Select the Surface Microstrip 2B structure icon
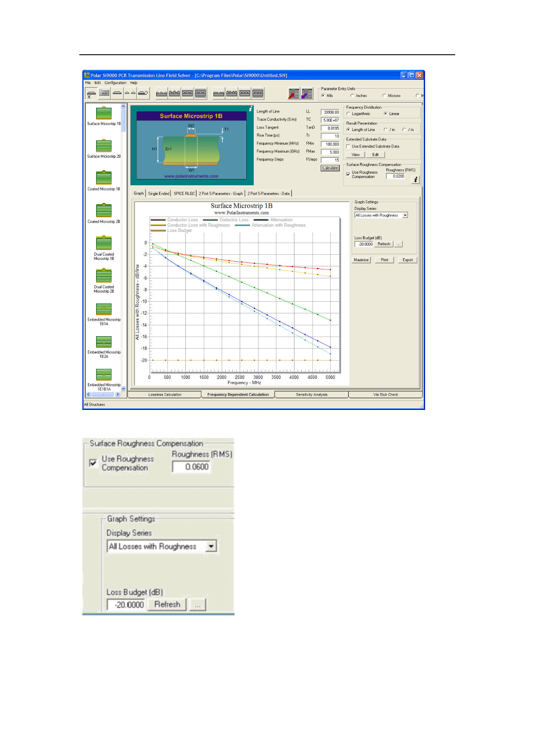Image resolution: width=535 pixels, height=756 pixels. [103, 146]
